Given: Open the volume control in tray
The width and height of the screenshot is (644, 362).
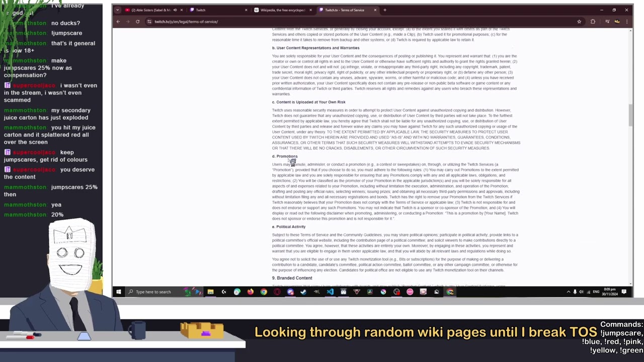Looking at the screenshot, I should (582, 292).
